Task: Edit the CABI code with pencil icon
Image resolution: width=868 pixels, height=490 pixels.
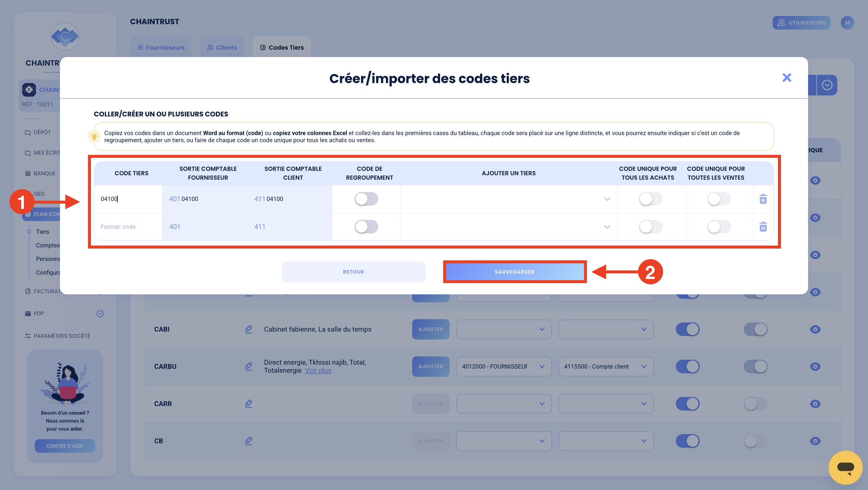Action: point(248,329)
